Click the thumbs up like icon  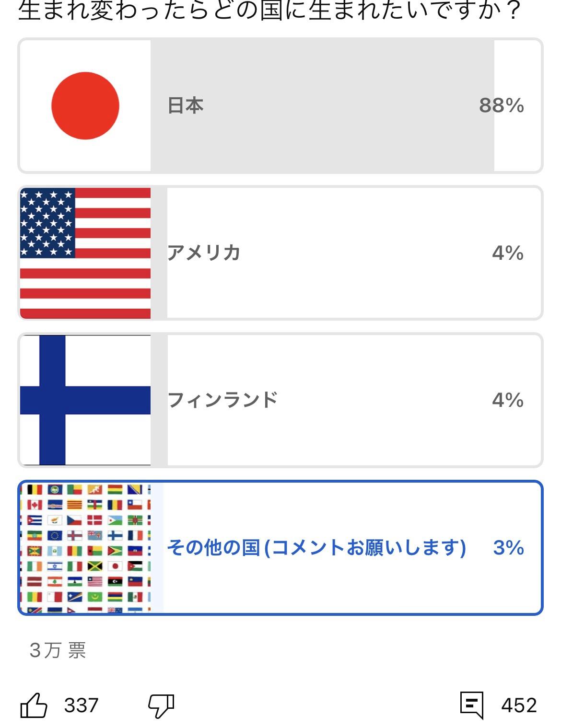(34, 705)
